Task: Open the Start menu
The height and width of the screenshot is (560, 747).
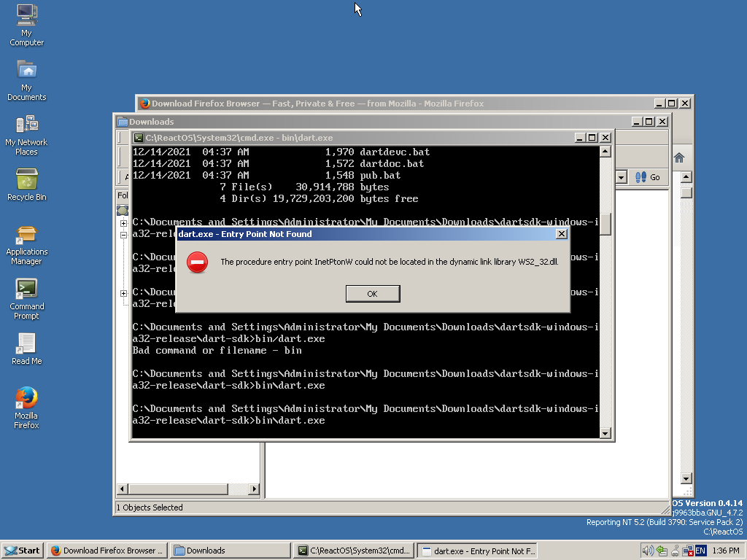Action: [23, 551]
